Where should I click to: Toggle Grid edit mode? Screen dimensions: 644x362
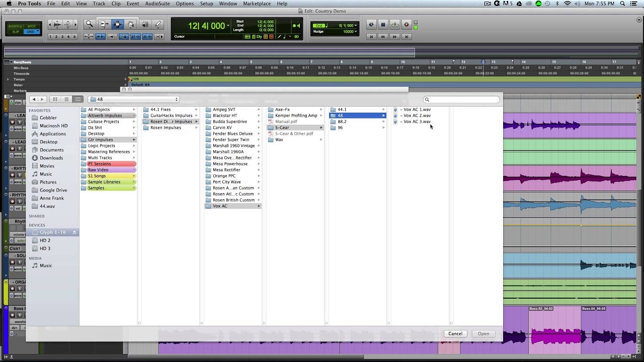(32, 32)
